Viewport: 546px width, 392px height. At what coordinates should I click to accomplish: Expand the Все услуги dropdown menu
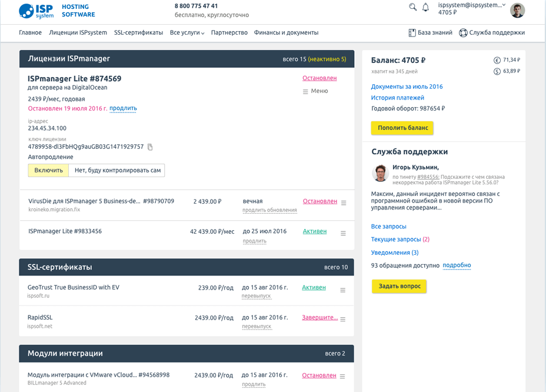click(x=187, y=32)
